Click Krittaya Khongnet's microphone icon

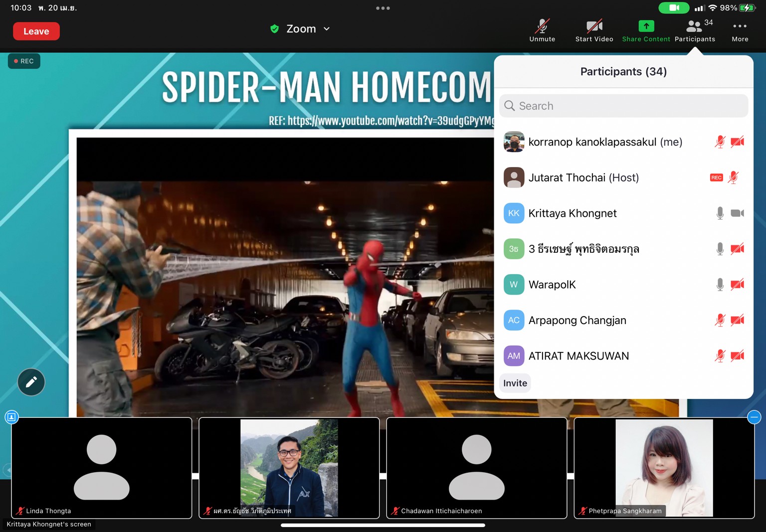point(720,213)
